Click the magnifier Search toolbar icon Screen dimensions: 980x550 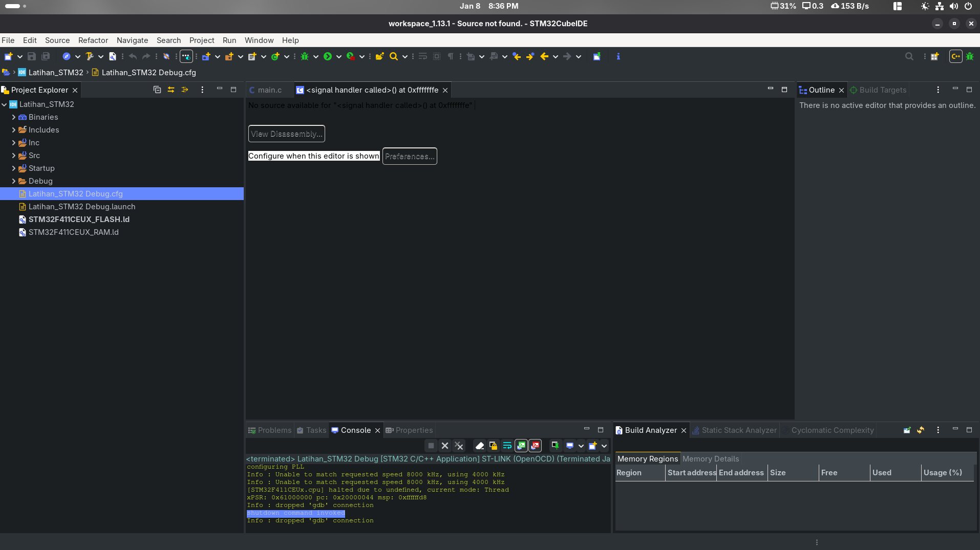[393, 57]
